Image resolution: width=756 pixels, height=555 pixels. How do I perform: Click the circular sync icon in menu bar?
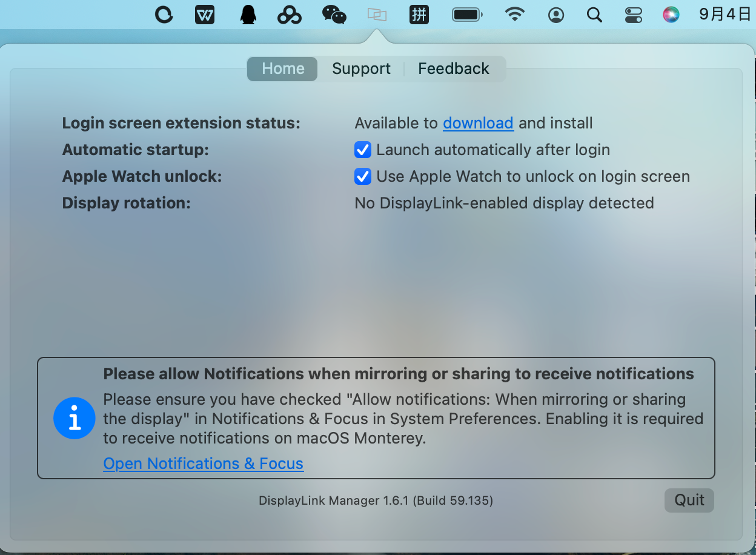(x=164, y=15)
